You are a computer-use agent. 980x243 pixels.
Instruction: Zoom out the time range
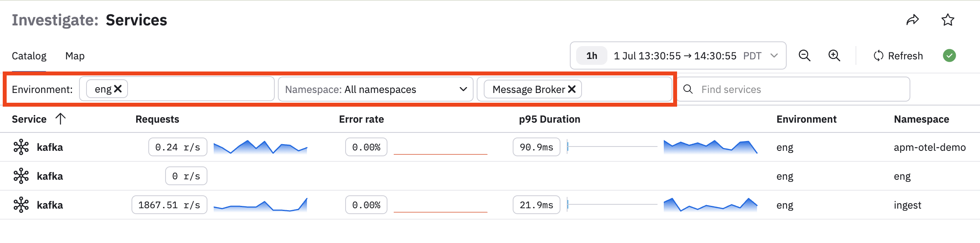tap(804, 55)
